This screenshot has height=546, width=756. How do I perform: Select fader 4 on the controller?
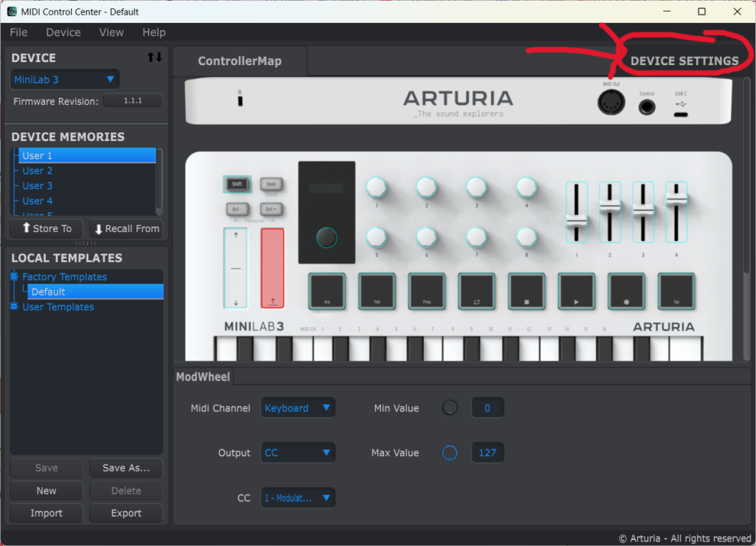pos(676,212)
